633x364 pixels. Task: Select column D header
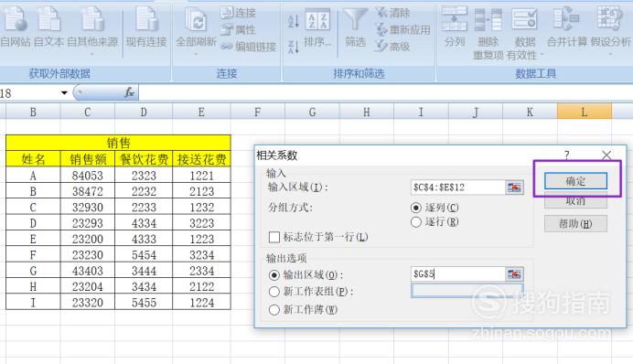[x=144, y=112]
